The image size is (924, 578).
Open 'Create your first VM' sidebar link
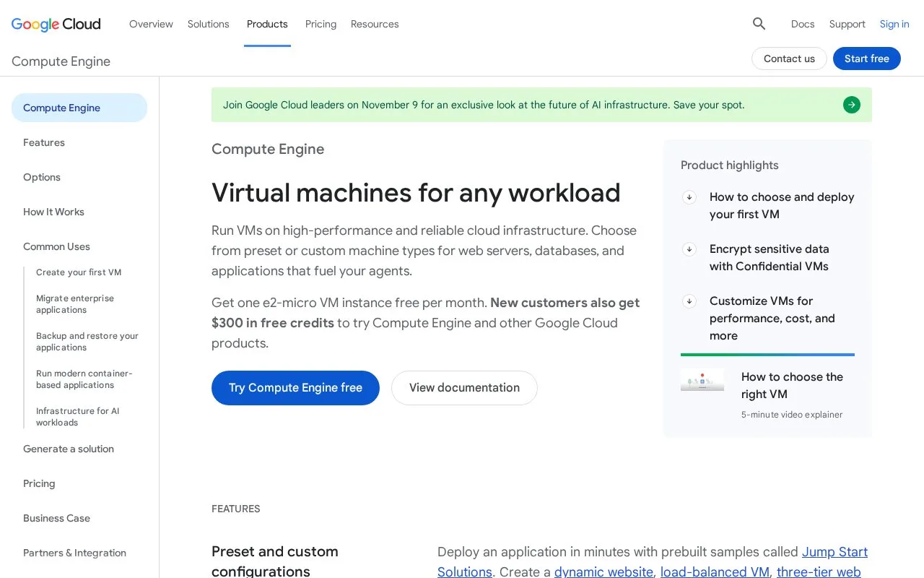pos(79,272)
